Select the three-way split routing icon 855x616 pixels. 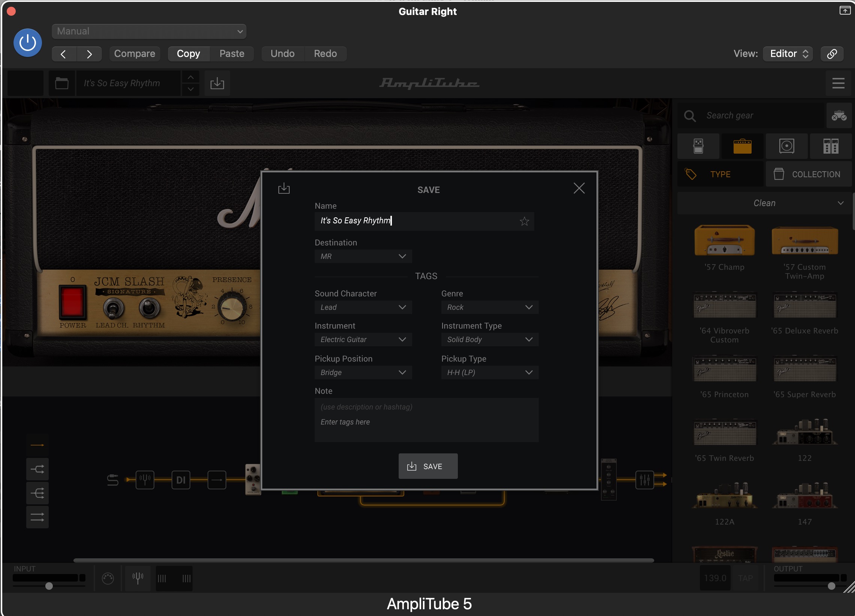(37, 493)
